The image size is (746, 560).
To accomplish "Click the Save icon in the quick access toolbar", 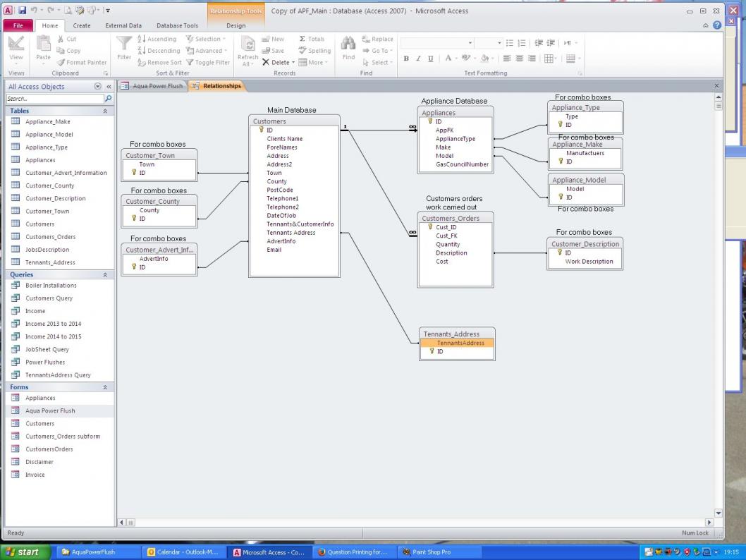I will pos(21,10).
